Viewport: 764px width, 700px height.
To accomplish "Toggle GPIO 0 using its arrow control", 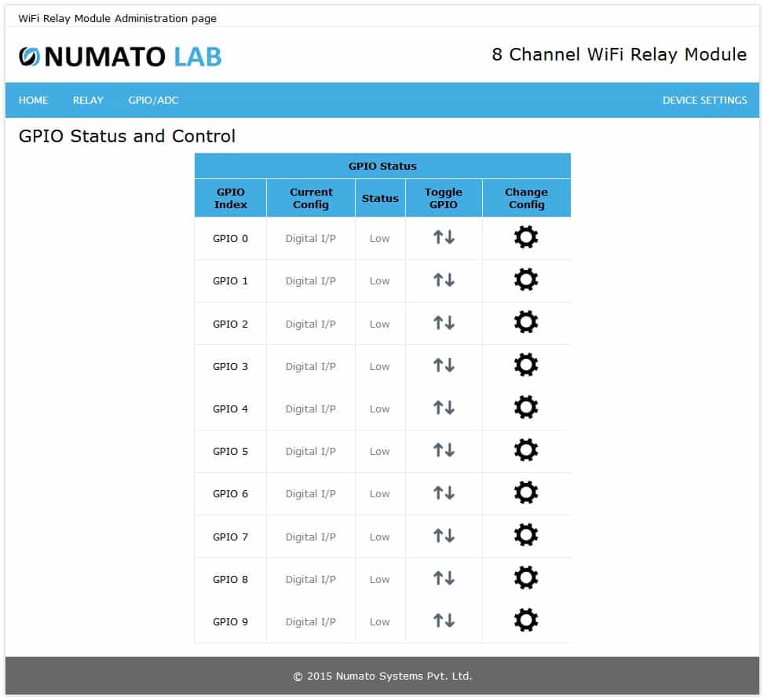I will click(444, 236).
